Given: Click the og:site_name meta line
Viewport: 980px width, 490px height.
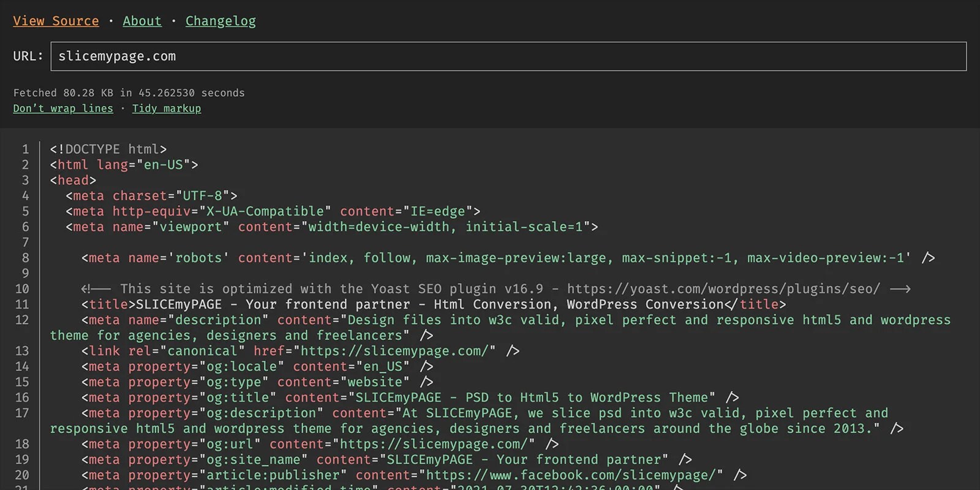Looking at the screenshot, I should pyautogui.click(x=386, y=459).
